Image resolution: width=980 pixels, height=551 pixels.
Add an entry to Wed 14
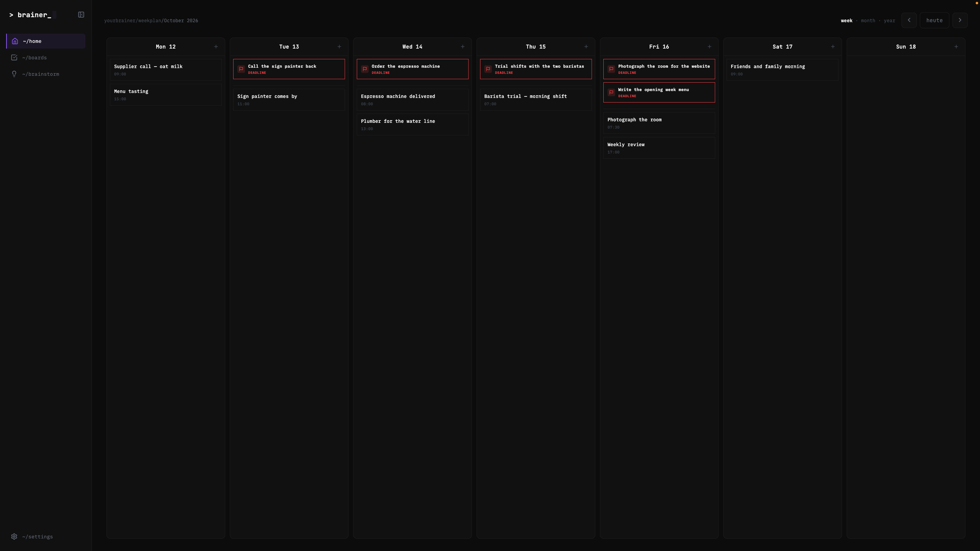click(463, 47)
